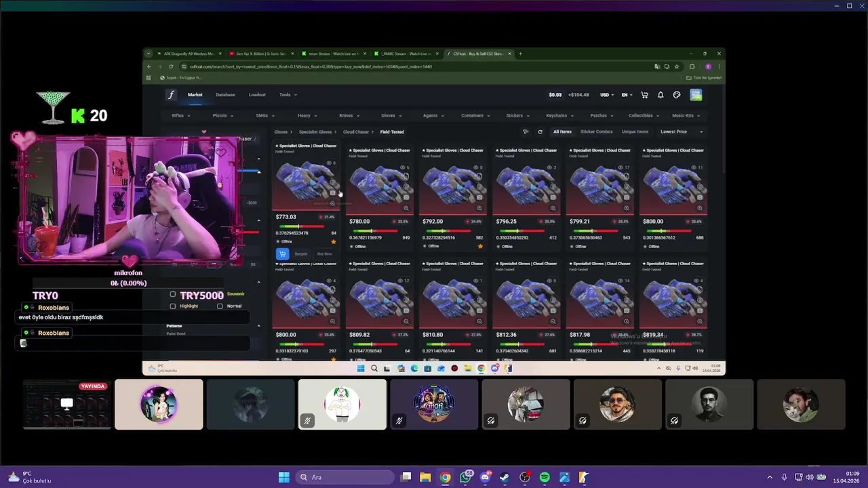
Task: Open the EN language dropdown
Action: pyautogui.click(x=627, y=95)
